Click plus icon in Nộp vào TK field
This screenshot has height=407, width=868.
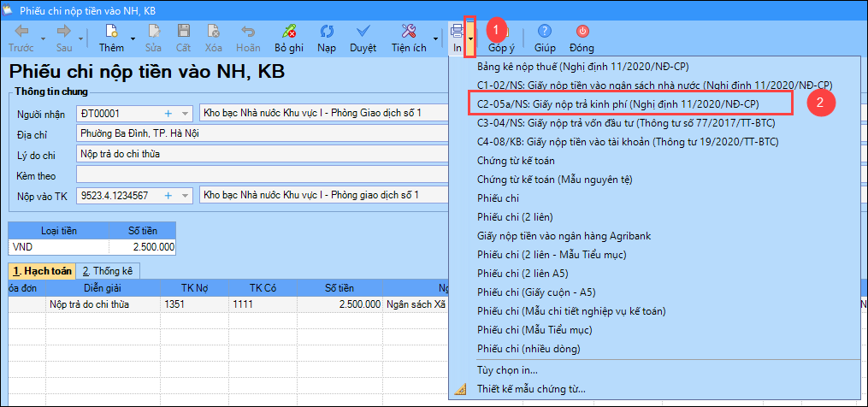coord(168,195)
